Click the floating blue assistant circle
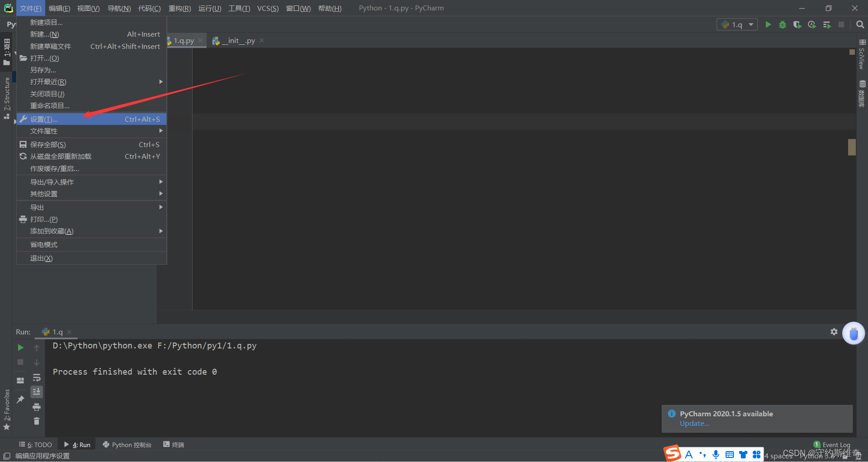The image size is (868, 462). coord(854,333)
